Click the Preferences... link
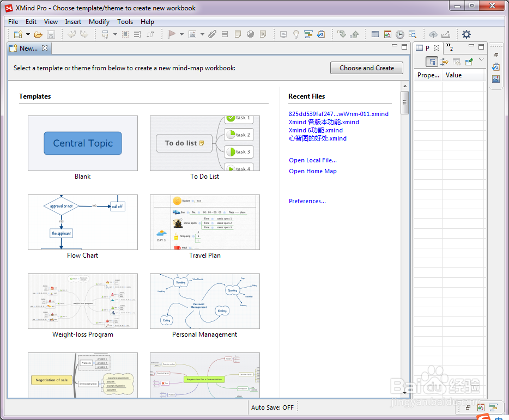509x420 pixels. [307, 201]
